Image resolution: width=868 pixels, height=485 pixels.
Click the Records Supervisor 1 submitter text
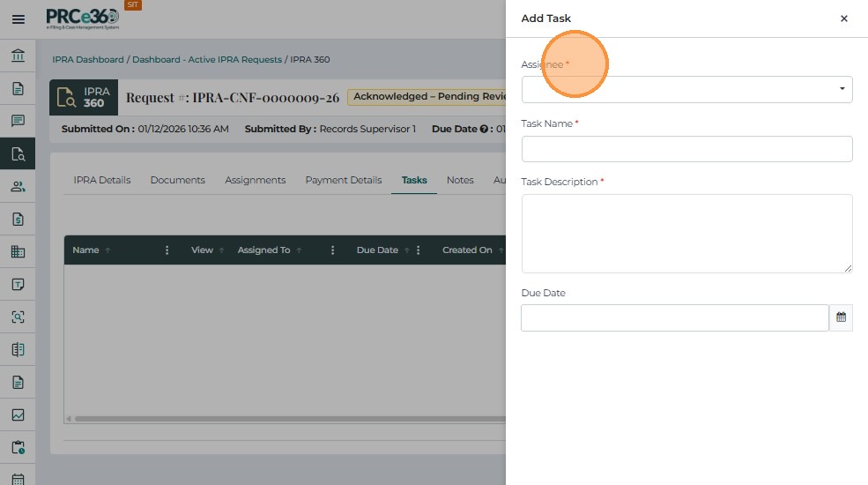(367, 129)
